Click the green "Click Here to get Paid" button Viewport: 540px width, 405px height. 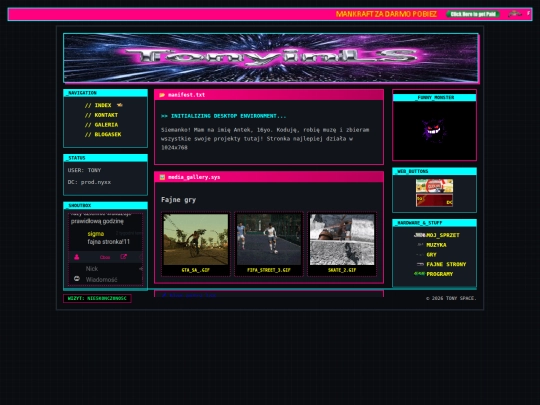pyautogui.click(x=473, y=14)
